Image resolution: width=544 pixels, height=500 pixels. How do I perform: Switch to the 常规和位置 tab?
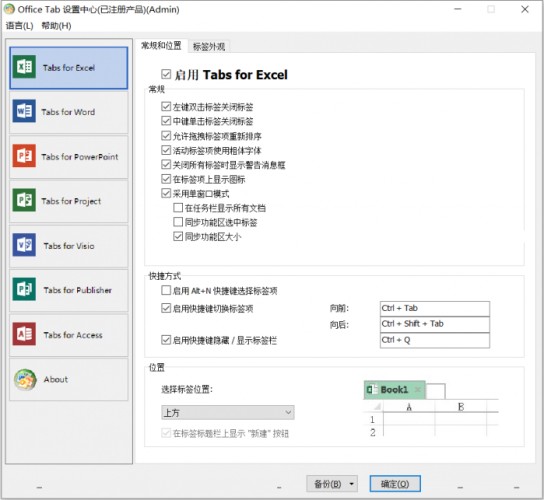161,45
